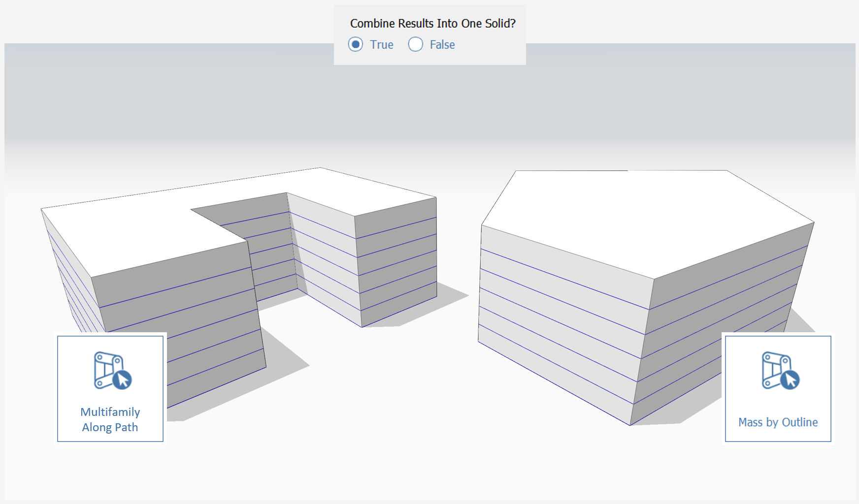Select the True radio button

click(x=356, y=44)
